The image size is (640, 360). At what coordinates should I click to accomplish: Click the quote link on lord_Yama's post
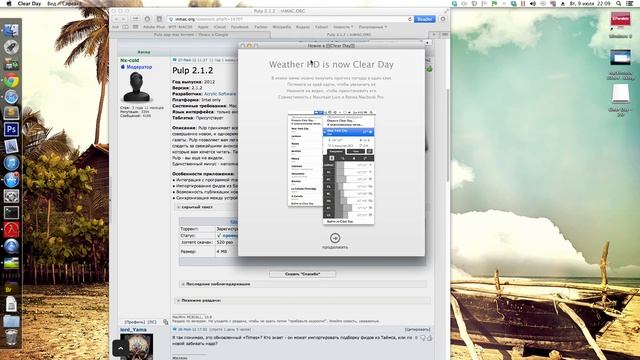point(418,329)
